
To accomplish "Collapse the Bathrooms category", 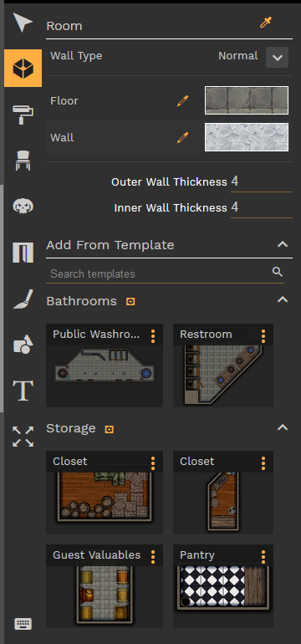I will point(283,299).
